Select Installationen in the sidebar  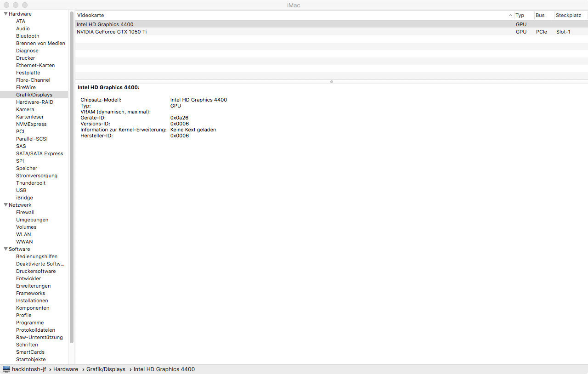pyautogui.click(x=32, y=300)
